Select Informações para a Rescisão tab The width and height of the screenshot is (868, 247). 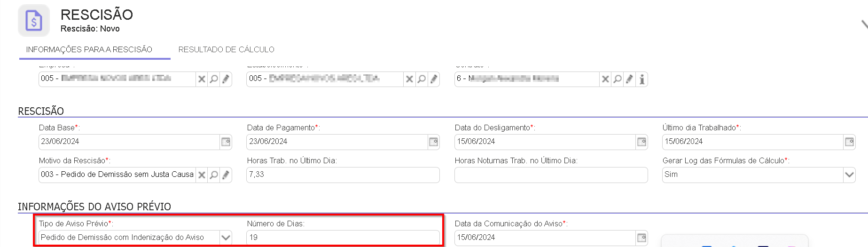pyautogui.click(x=89, y=49)
